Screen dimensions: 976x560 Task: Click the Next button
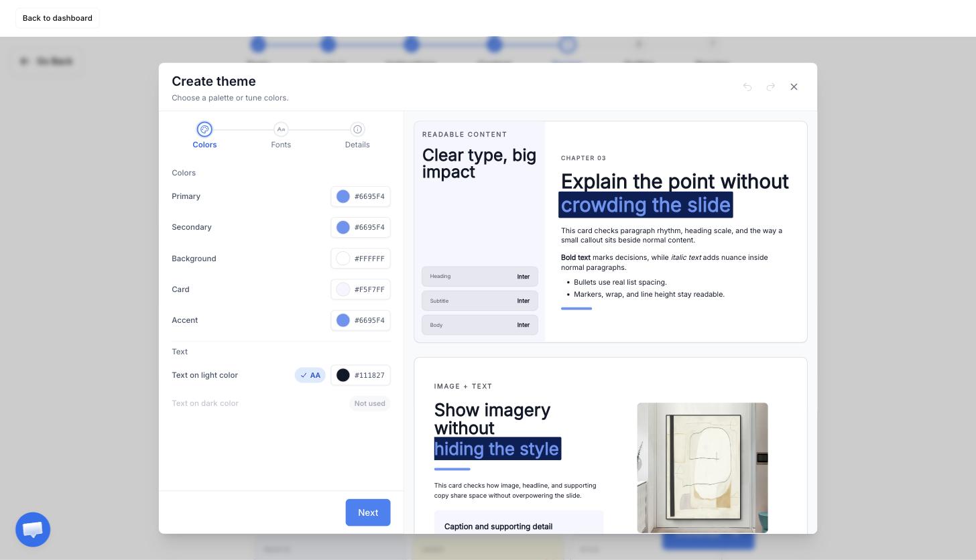pos(368,512)
